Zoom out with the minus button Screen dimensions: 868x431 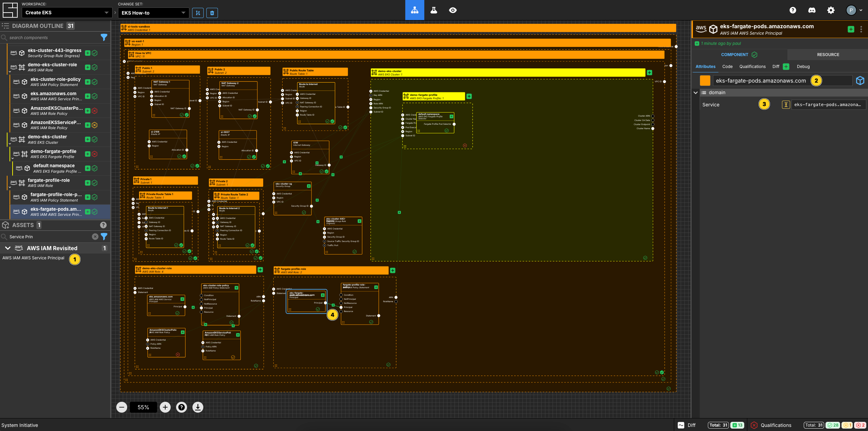pyautogui.click(x=122, y=407)
